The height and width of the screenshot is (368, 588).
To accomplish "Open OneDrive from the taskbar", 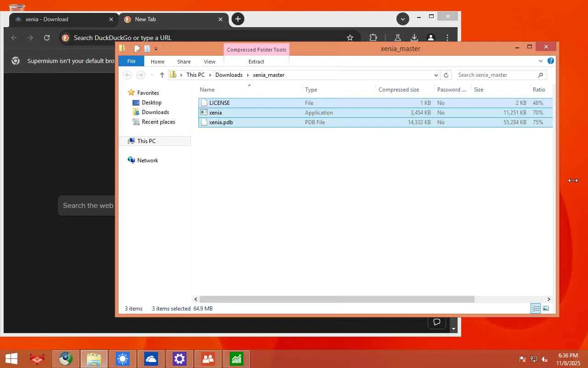I will pos(151,359).
